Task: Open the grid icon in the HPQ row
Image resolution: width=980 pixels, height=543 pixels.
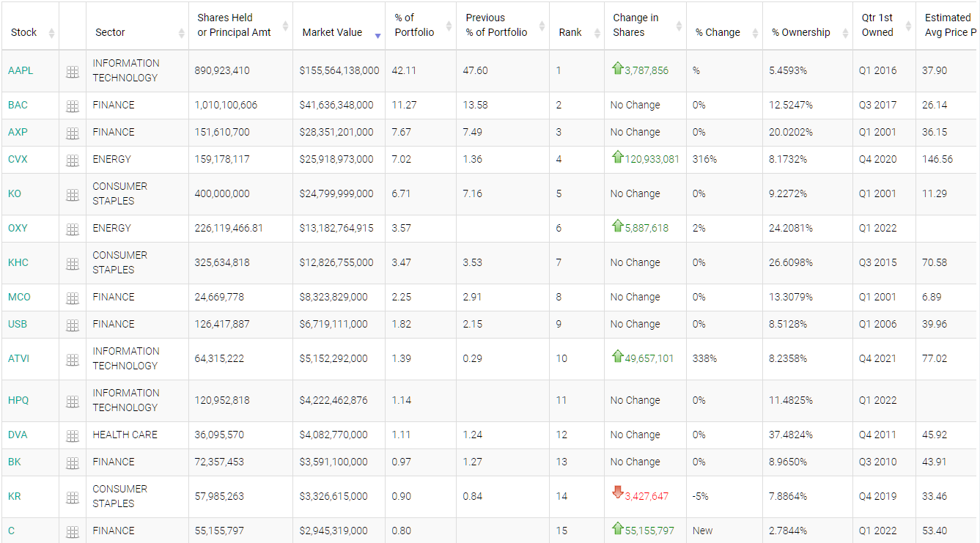Action: click(73, 402)
